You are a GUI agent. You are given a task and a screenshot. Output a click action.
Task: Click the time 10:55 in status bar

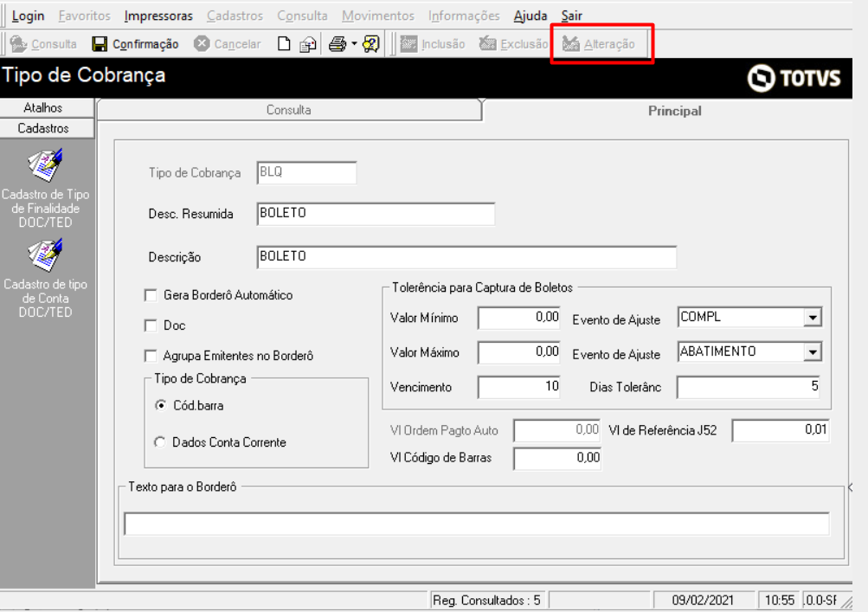780,600
